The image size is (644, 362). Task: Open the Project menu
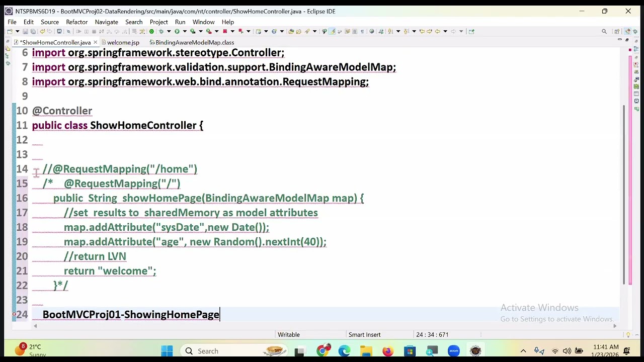tap(158, 22)
